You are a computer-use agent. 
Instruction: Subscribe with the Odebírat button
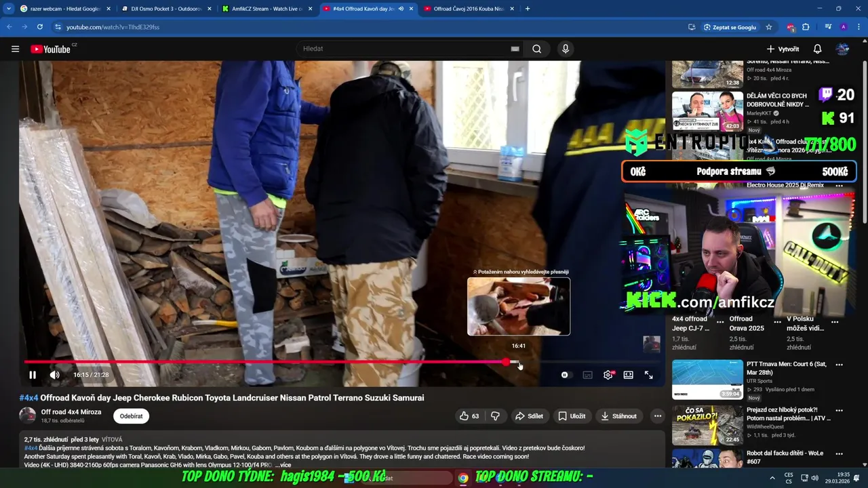tap(131, 416)
